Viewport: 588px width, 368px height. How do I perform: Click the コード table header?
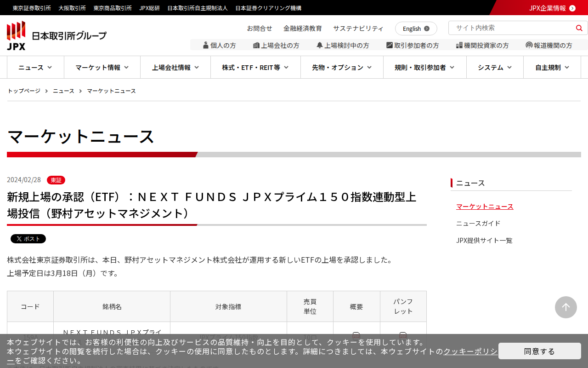pos(30,306)
